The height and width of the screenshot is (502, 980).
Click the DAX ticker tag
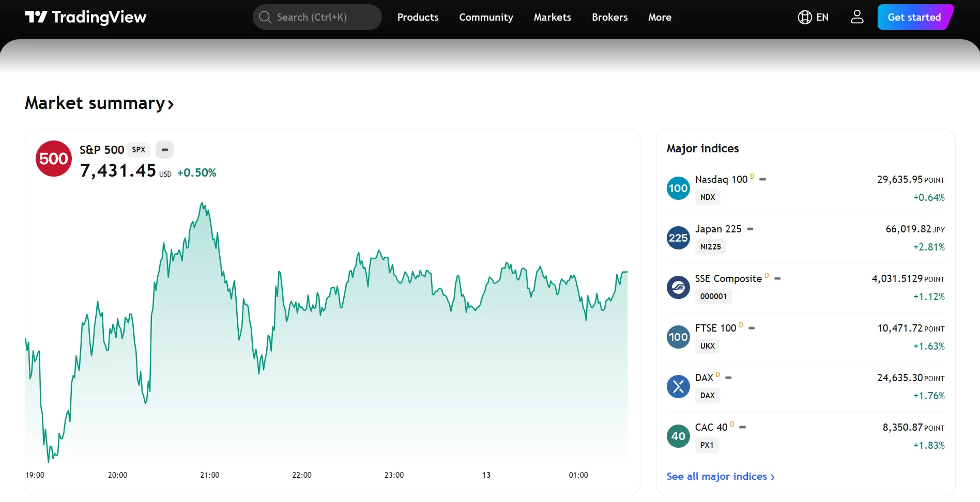click(x=707, y=396)
